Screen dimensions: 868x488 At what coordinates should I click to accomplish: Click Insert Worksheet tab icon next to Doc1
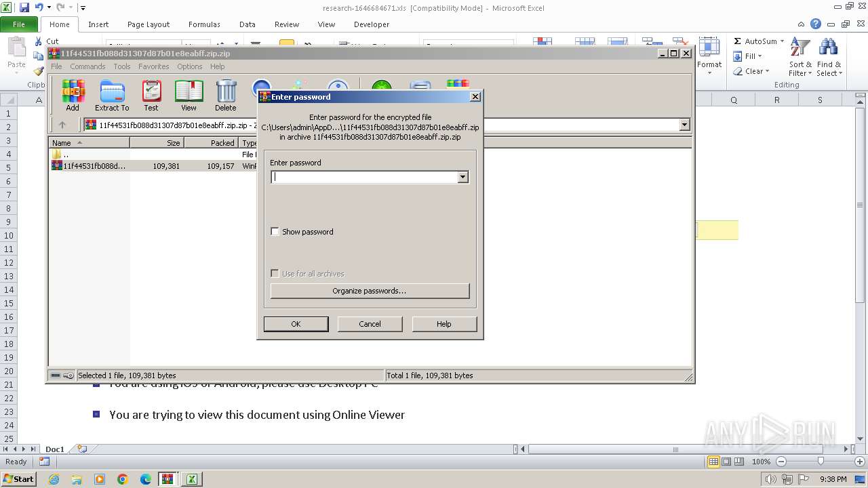(82, 449)
